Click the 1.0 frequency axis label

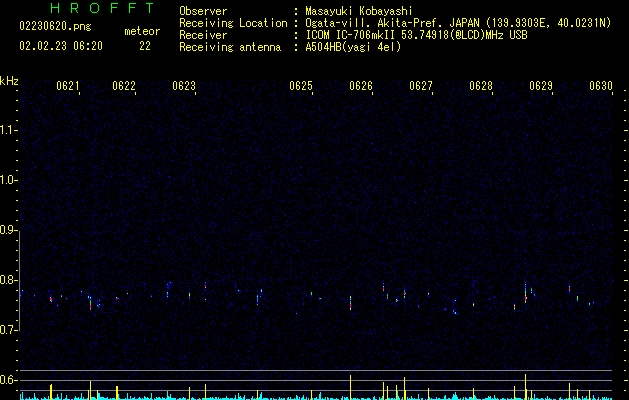click(9, 180)
